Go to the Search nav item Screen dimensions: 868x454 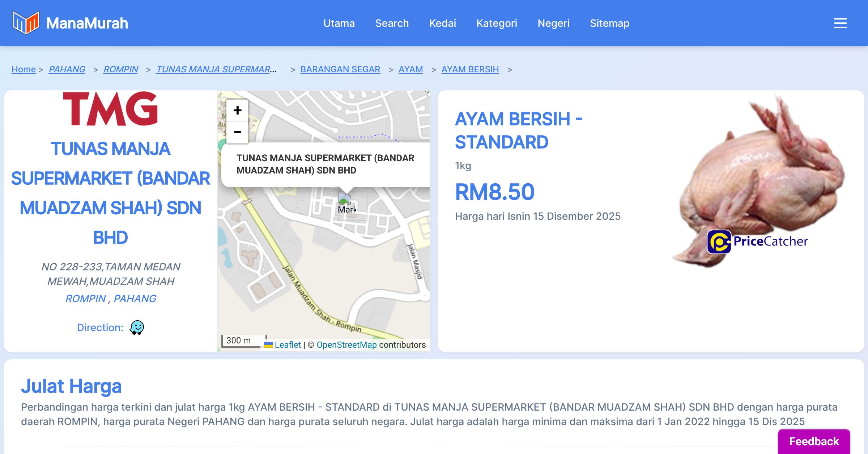click(392, 23)
